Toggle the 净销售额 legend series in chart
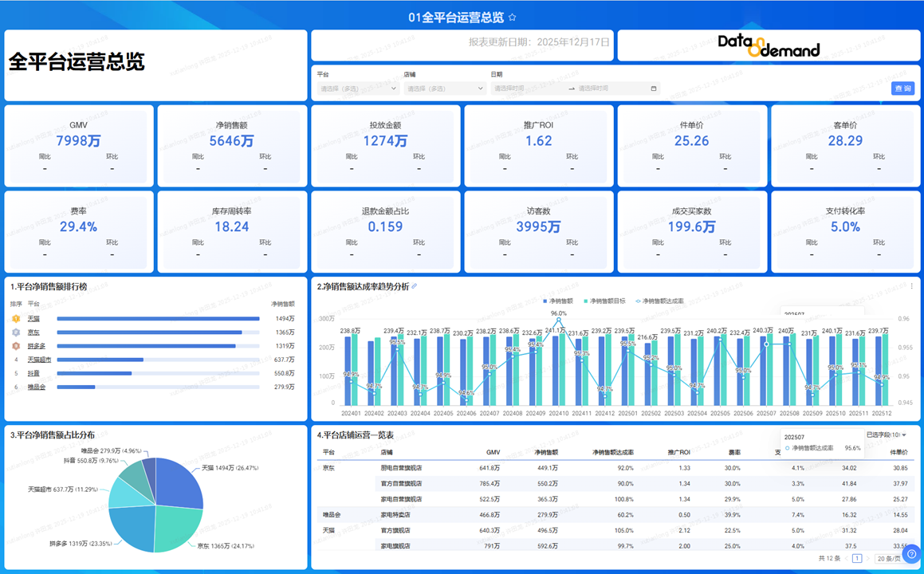Image resolution: width=924 pixels, height=574 pixels. (558, 301)
